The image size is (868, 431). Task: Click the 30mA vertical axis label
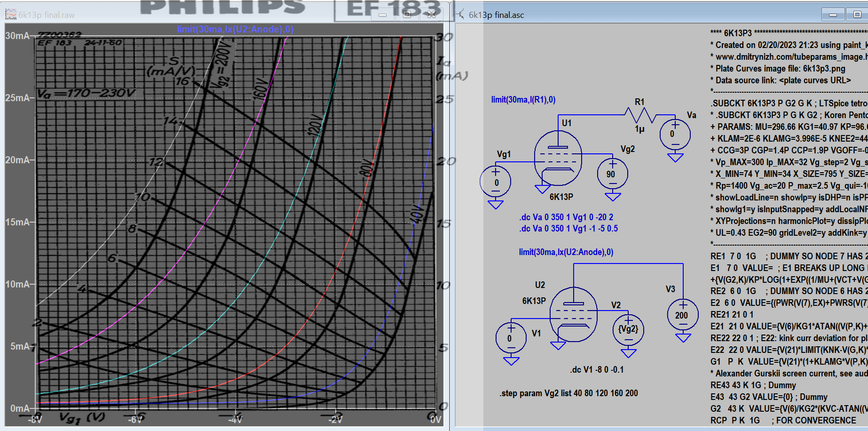tap(17, 36)
